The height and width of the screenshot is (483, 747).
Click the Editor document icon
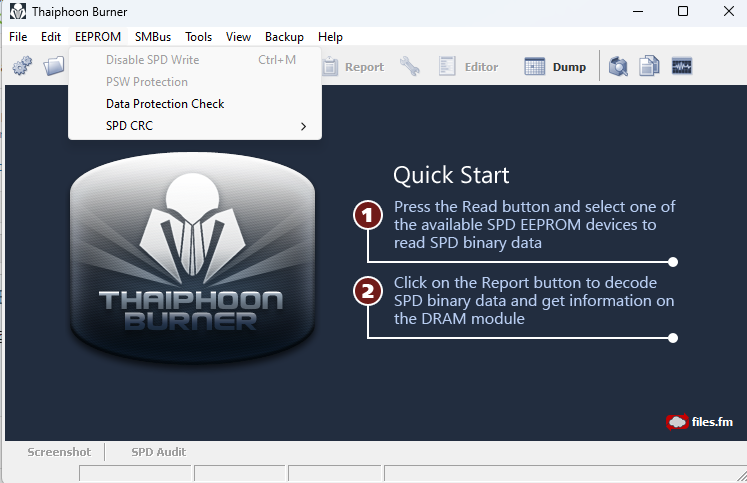coord(447,66)
